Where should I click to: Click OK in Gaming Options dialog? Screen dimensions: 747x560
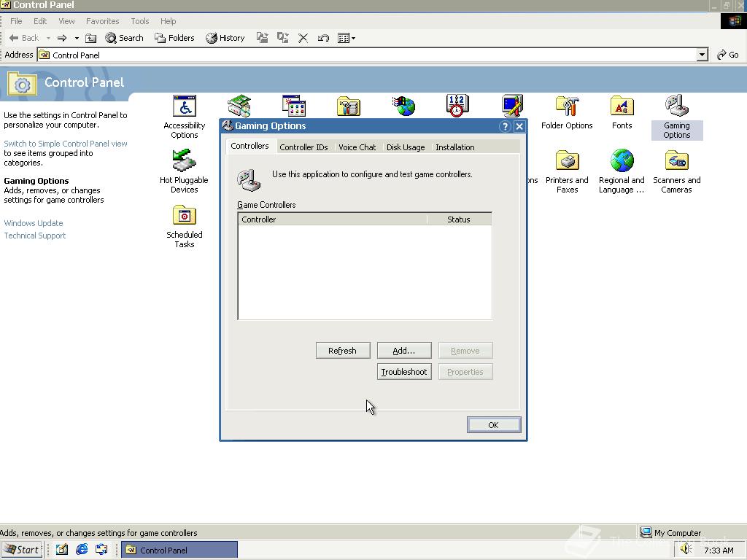click(x=494, y=425)
